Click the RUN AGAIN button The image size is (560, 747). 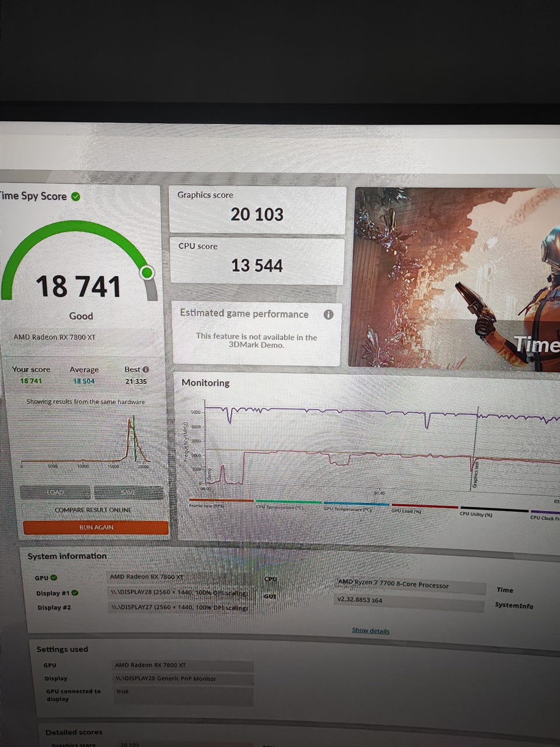[x=96, y=528]
